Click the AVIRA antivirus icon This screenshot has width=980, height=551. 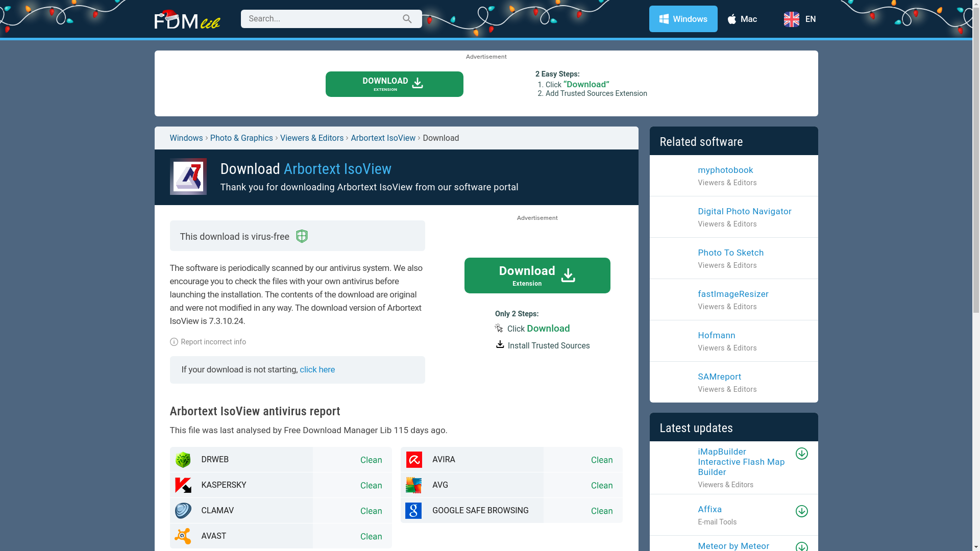(414, 460)
